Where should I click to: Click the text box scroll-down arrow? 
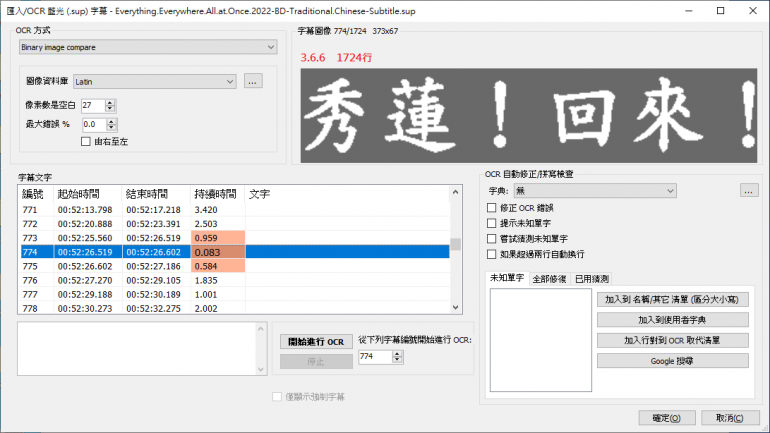coord(261,369)
